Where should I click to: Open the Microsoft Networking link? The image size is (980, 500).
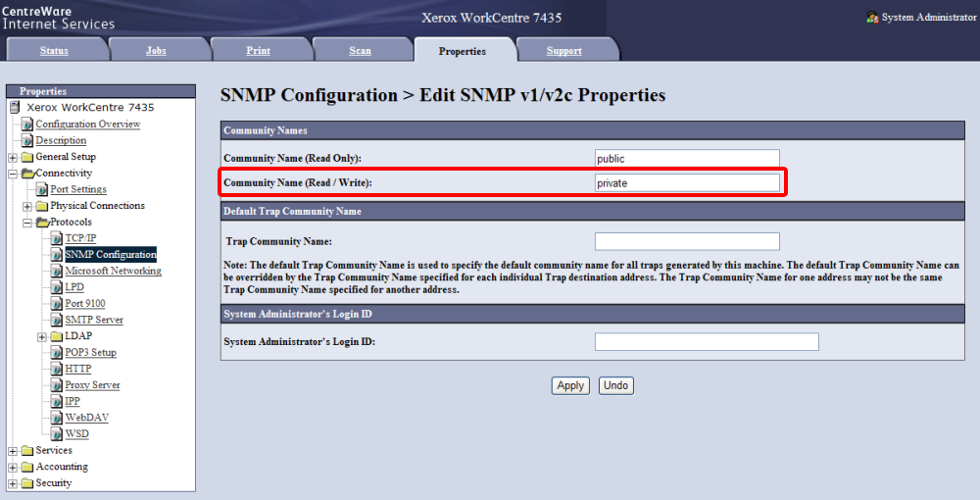[113, 272]
